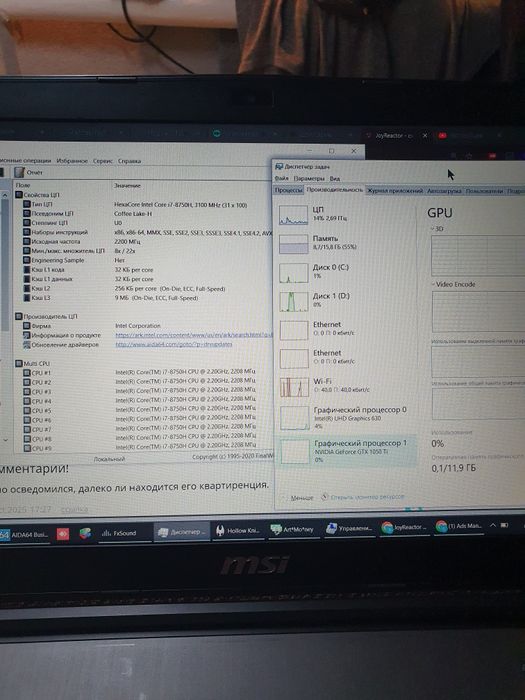The width and height of the screenshot is (525, 700).
Task: Select the Степпинг ЦП row icon
Action: click(x=27, y=223)
